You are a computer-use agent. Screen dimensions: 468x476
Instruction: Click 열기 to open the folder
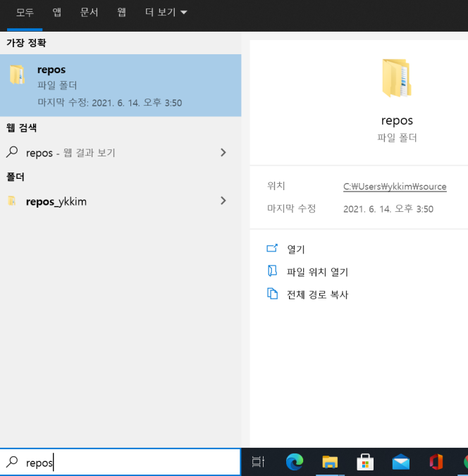point(296,249)
